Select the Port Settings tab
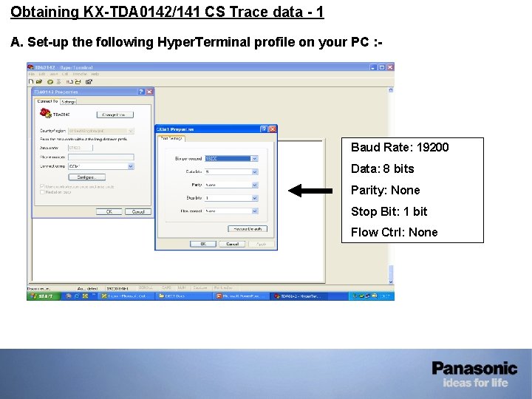Screen dimensions: 532x399 [x=171, y=138]
